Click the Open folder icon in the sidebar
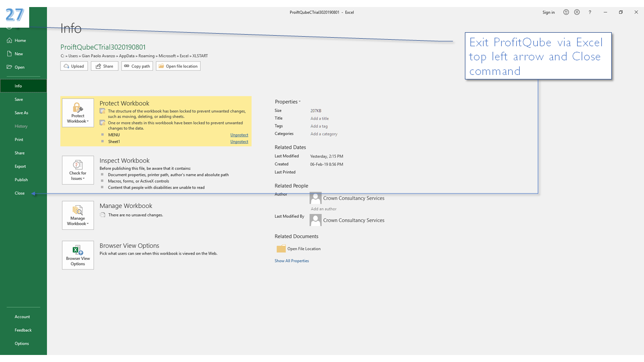 click(9, 67)
